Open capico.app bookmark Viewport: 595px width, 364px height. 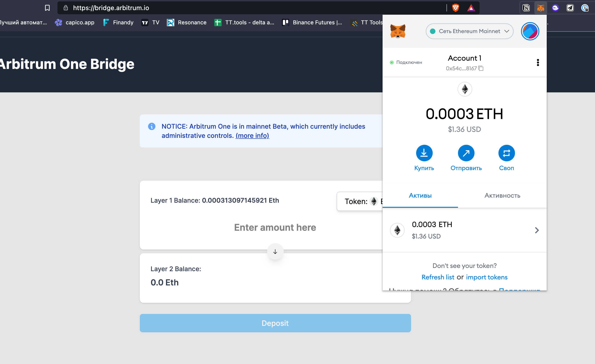(x=75, y=23)
